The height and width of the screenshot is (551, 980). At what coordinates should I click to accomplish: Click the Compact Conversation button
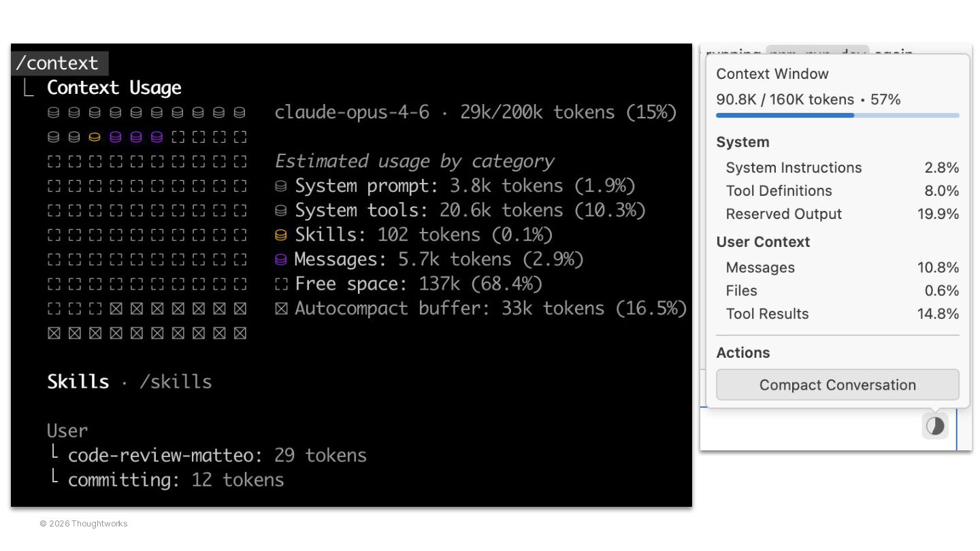tap(837, 385)
